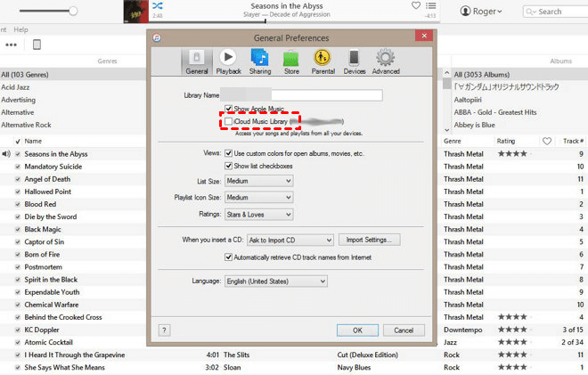The width and height of the screenshot is (588, 375).
Task: Select the device icon in the toolbar
Action: tap(37, 45)
